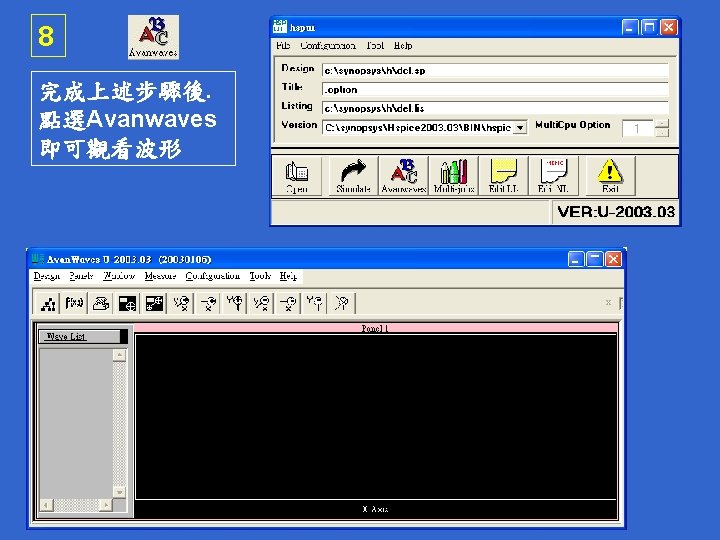Close the hspui window

[668, 28]
